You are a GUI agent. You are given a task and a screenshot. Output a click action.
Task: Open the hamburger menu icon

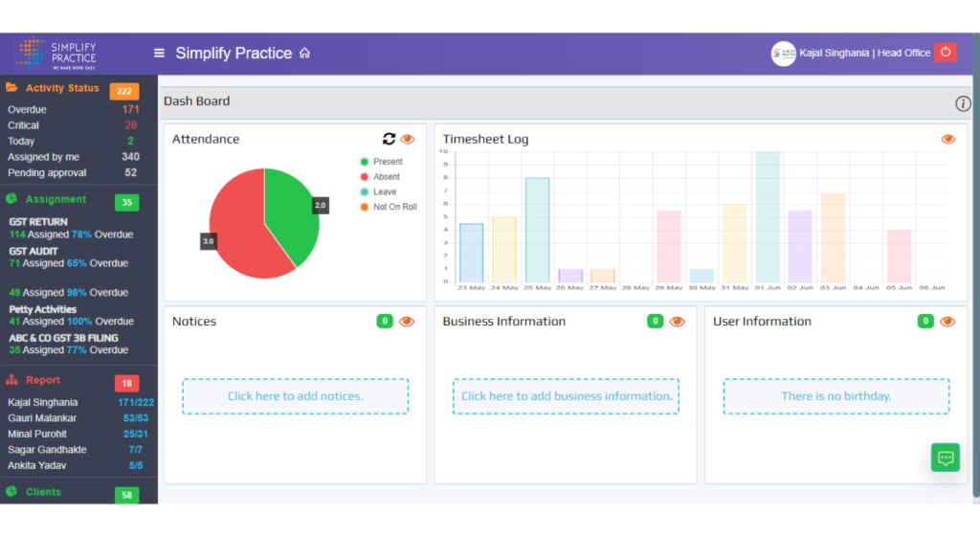(x=160, y=54)
